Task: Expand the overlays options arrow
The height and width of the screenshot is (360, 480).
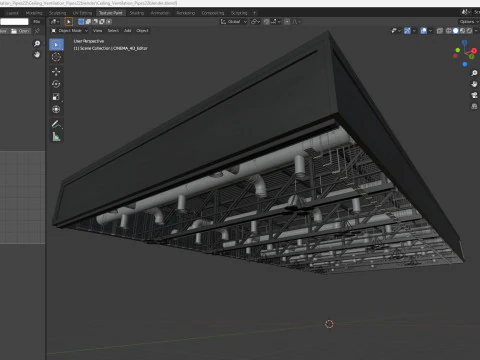Action: (430, 31)
